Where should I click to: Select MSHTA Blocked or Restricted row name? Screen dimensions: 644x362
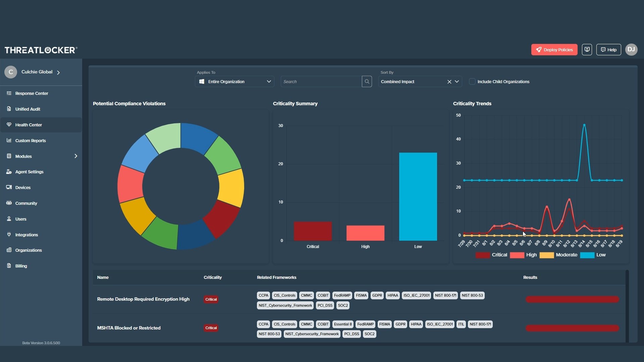129,328
